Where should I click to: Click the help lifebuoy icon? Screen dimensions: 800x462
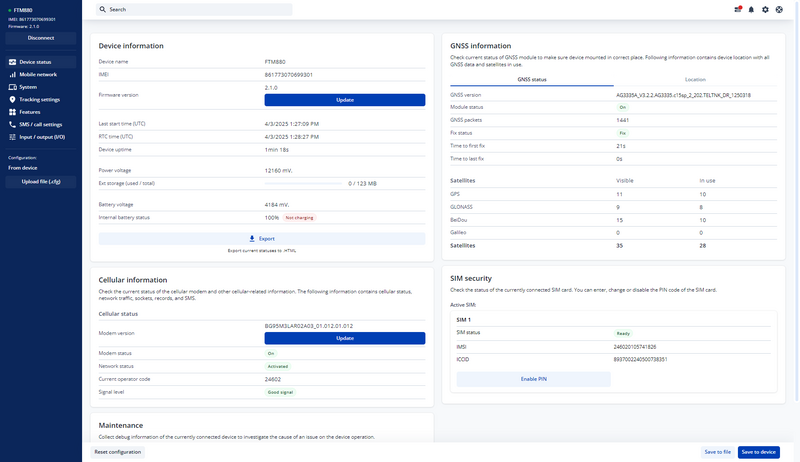(x=779, y=9)
